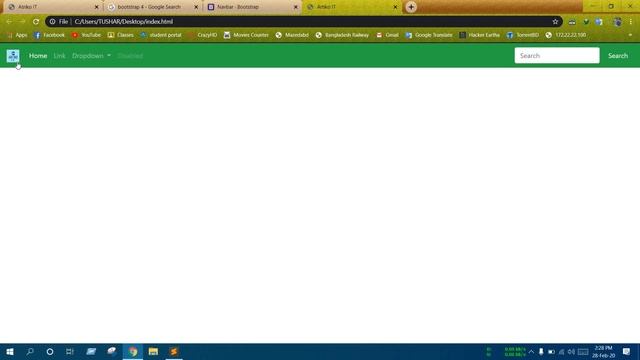Open the Google Translate bookmark
640x360 pixels.
coord(429,35)
